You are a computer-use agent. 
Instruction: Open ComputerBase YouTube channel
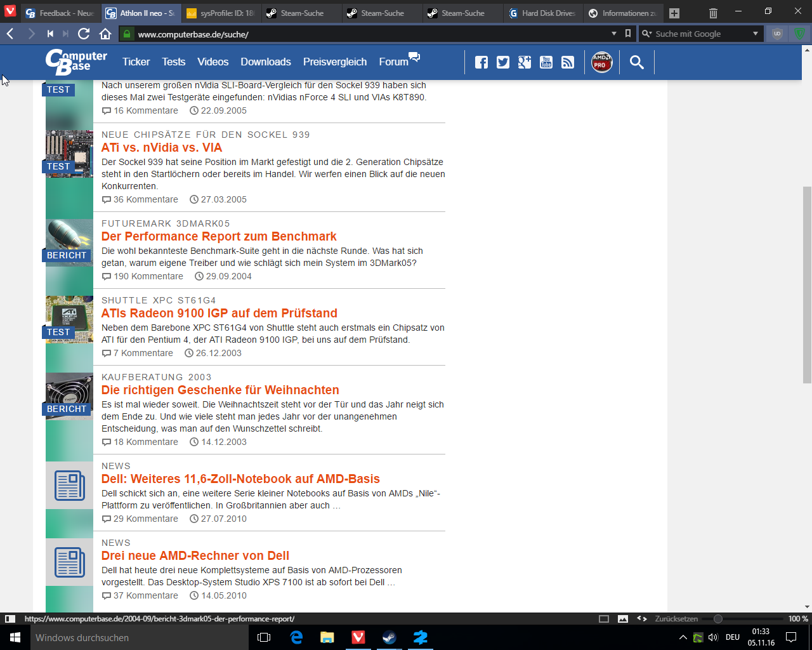coord(546,62)
